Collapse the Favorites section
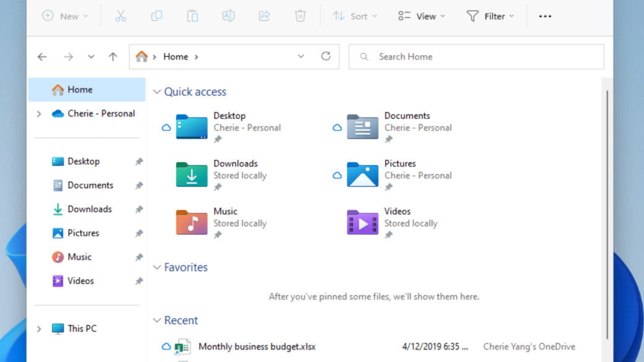 157,267
